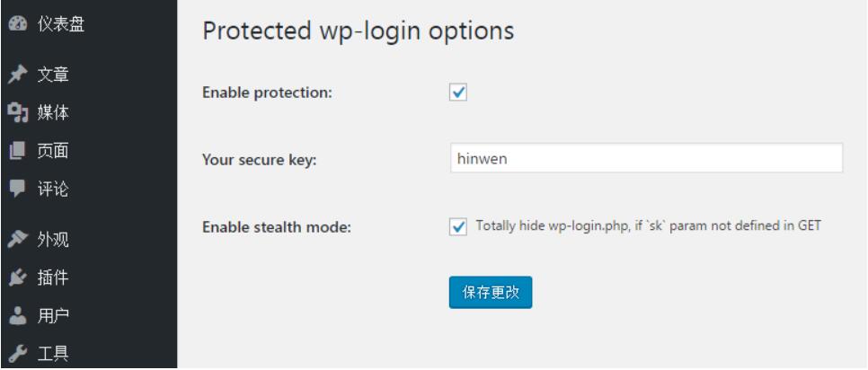Uncheck the Enable protection checkbox
The image size is (868, 370).
[457, 92]
